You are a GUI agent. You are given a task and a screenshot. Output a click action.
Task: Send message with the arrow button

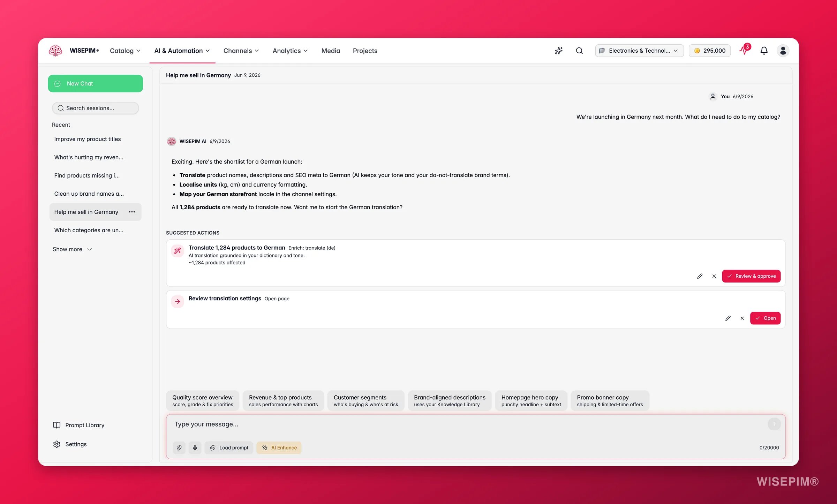[x=774, y=424]
